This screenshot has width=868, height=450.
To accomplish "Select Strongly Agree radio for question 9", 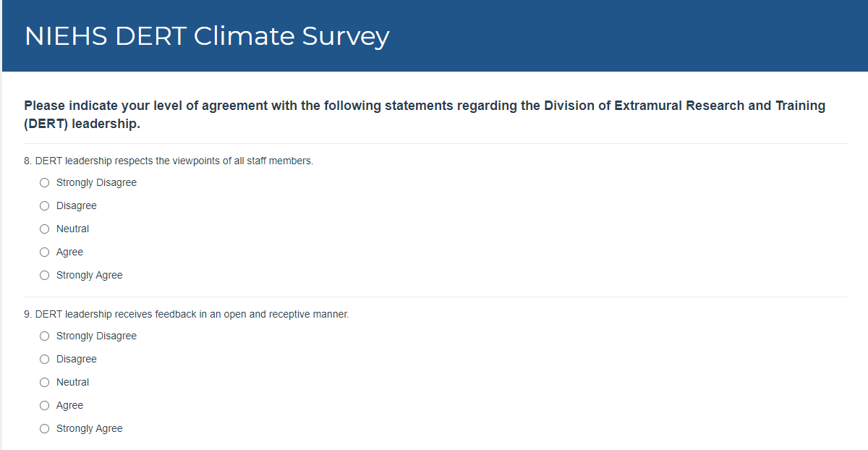I will coord(45,429).
